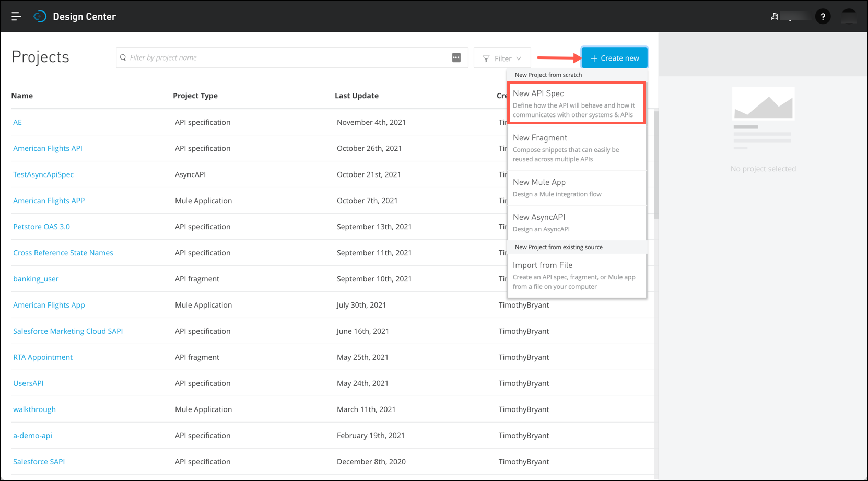Open the American Flights APP project
This screenshot has width=868, height=481.
(x=49, y=201)
